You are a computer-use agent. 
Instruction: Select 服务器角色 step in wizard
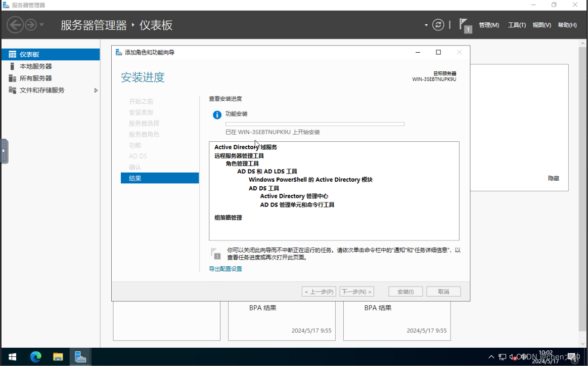[144, 134]
